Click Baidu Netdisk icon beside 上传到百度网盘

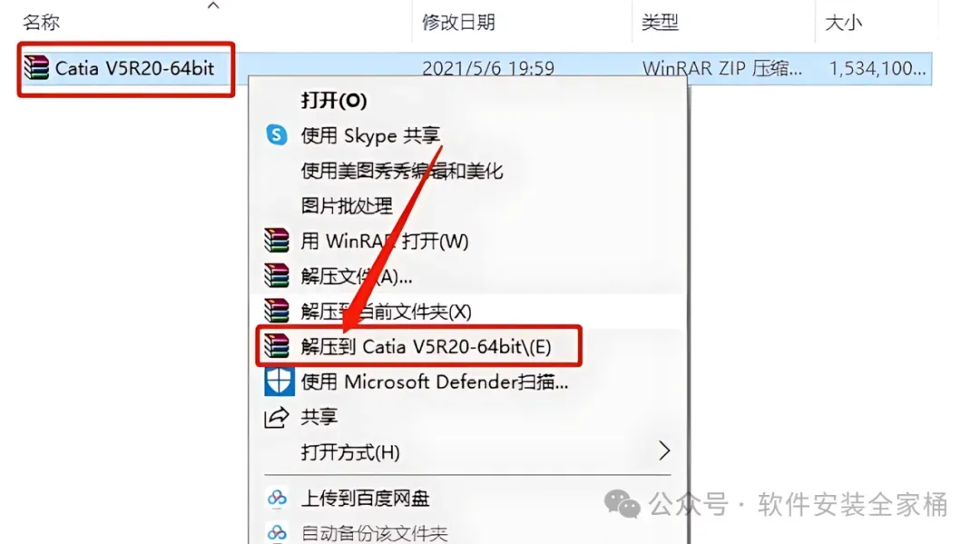point(277,499)
